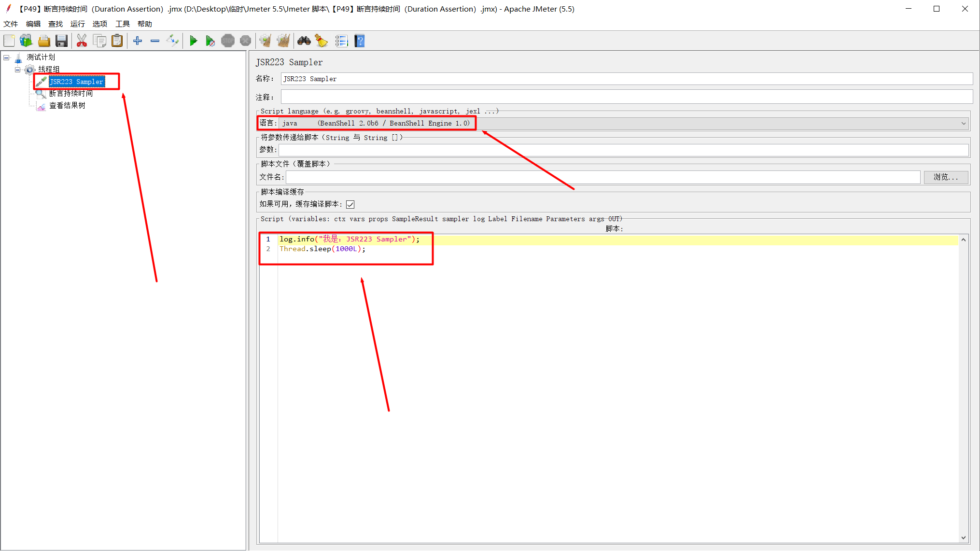Image resolution: width=980 pixels, height=551 pixels.
Task: Click script line 2 Thread.sleep text
Action: [x=322, y=249]
